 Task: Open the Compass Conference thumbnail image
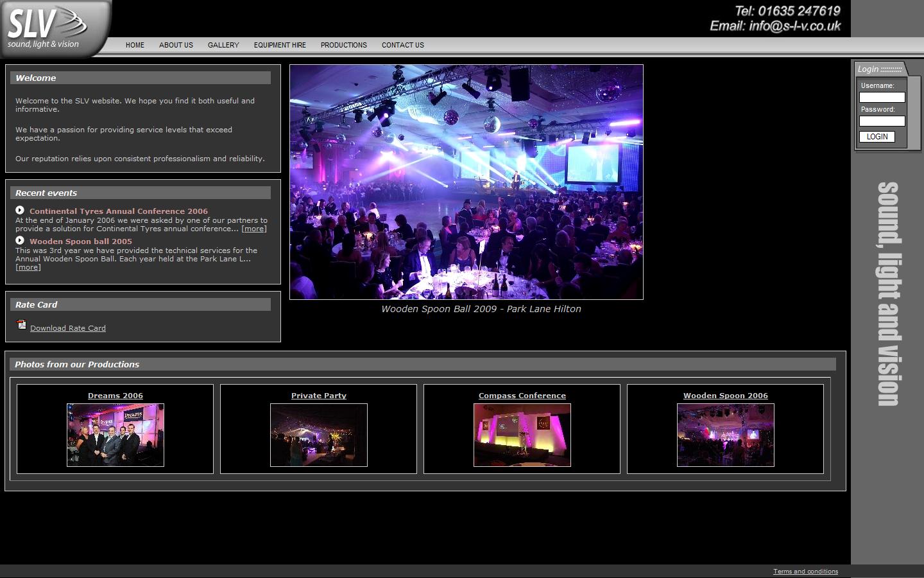coord(522,435)
